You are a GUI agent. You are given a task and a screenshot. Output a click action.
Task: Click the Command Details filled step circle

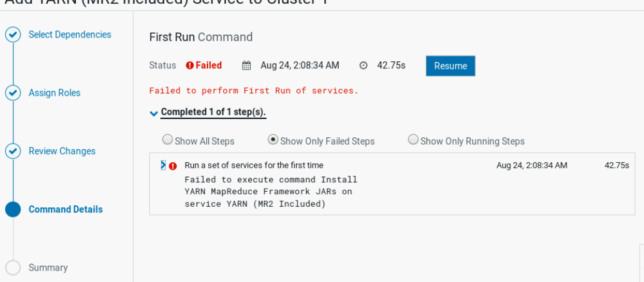pos(13,210)
